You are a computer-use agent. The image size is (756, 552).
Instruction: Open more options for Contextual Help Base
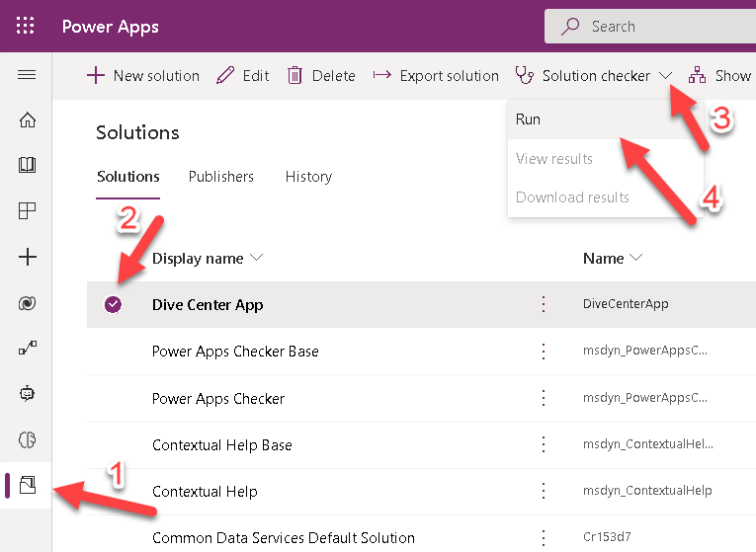544,444
